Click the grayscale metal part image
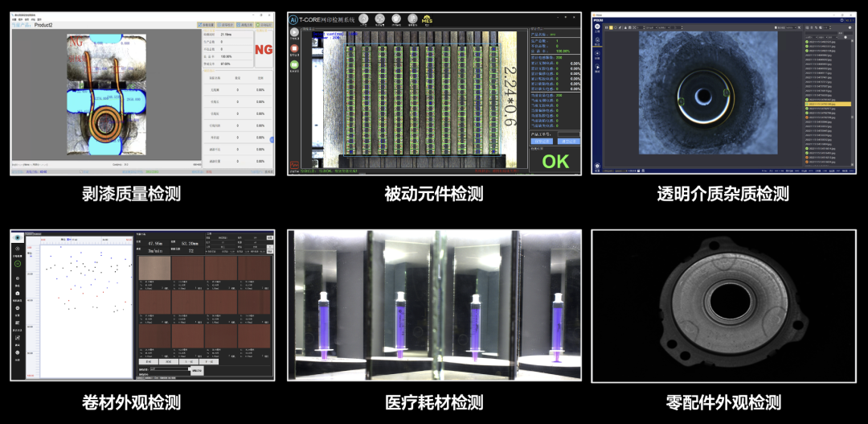This screenshot has width=868, height=424. pos(724,306)
